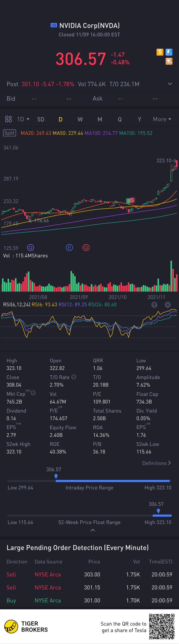This screenshot has width=179, height=644.
Task: Tap the Ask row label
Action: click(x=97, y=98)
